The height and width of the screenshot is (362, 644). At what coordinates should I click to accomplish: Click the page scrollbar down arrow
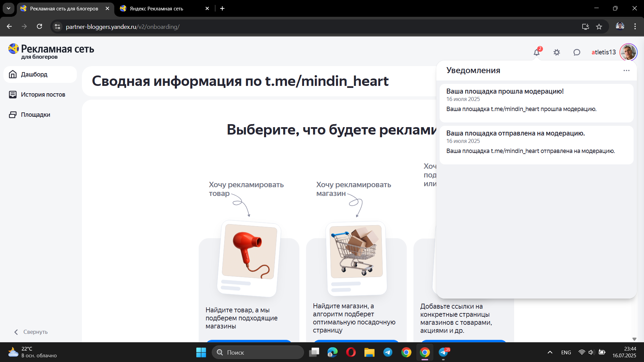[634, 339]
